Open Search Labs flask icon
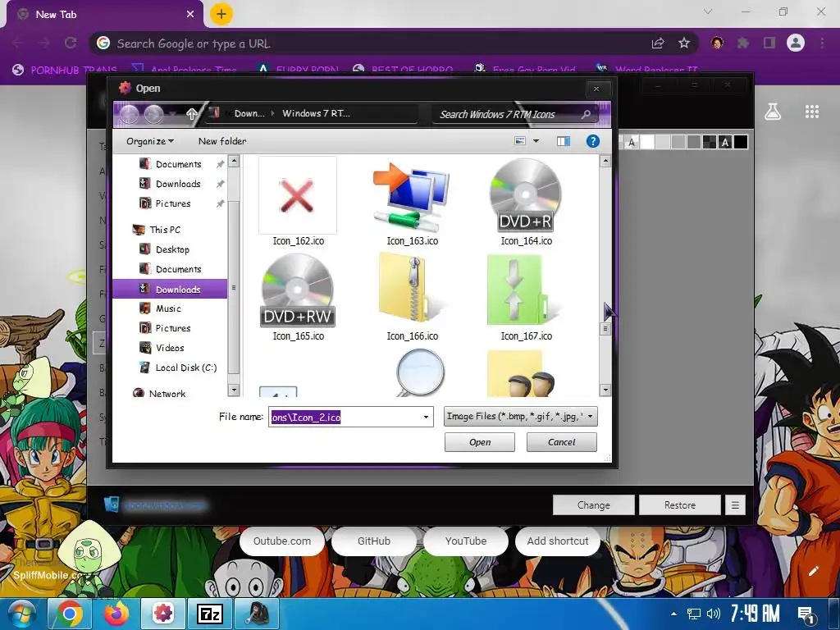840x630 pixels. point(773,112)
